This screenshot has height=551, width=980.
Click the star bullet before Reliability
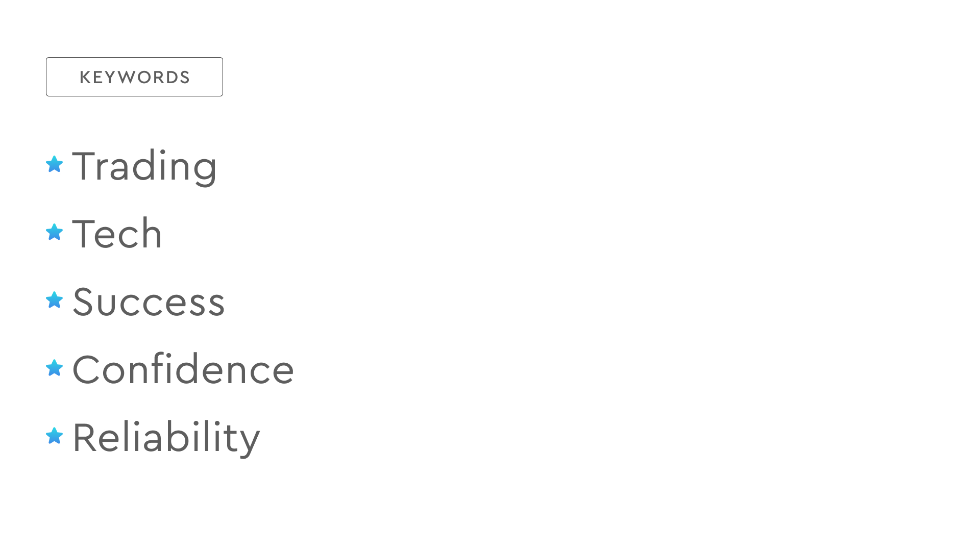[54, 436]
